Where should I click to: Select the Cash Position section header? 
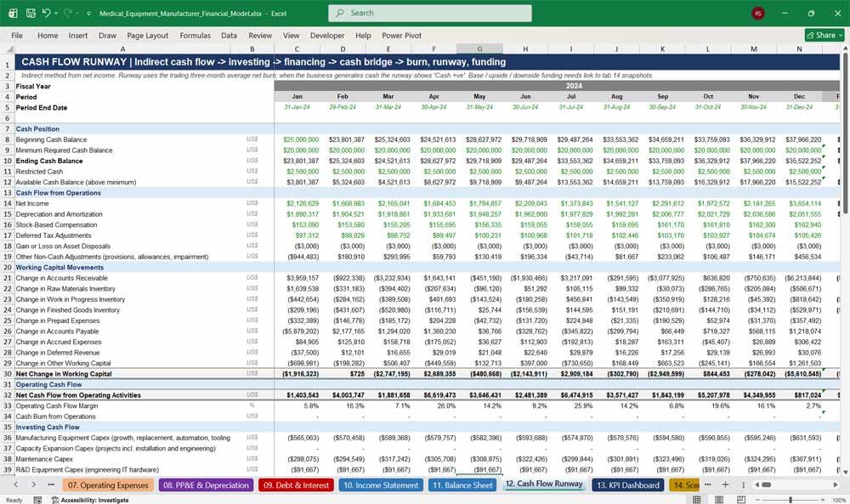(x=37, y=129)
